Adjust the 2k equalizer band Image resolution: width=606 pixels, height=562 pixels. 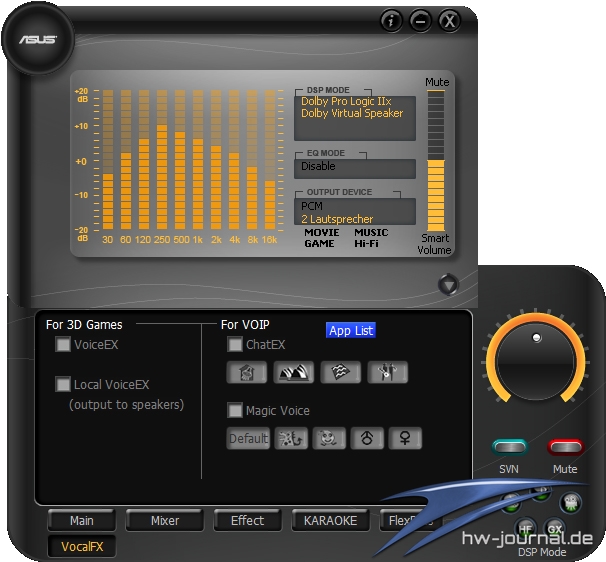click(x=216, y=160)
